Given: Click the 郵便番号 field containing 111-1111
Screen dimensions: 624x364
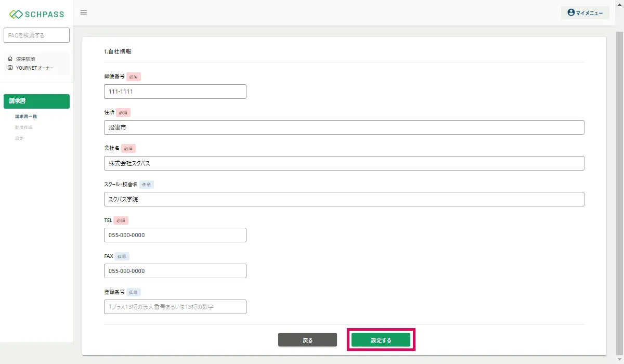Looking at the screenshot, I should (x=175, y=92).
